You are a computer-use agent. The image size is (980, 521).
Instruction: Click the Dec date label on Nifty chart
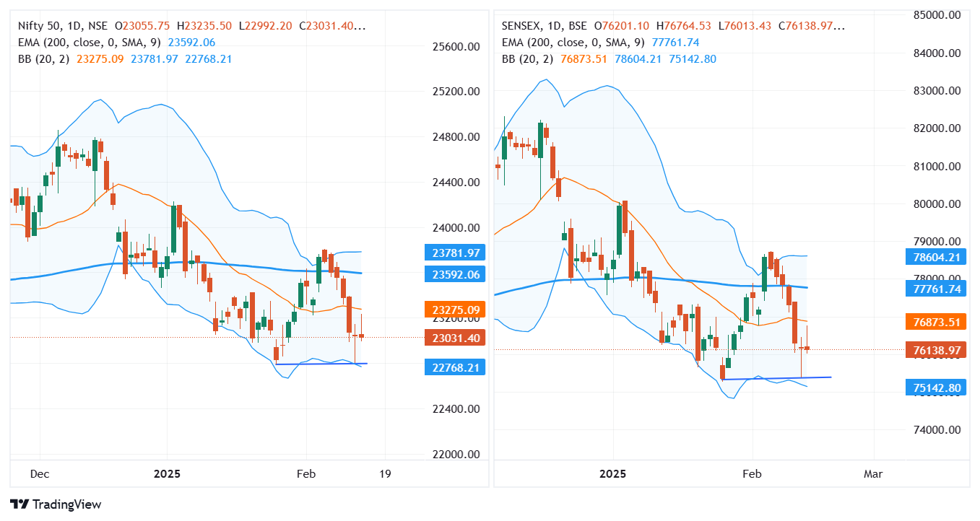click(40, 474)
